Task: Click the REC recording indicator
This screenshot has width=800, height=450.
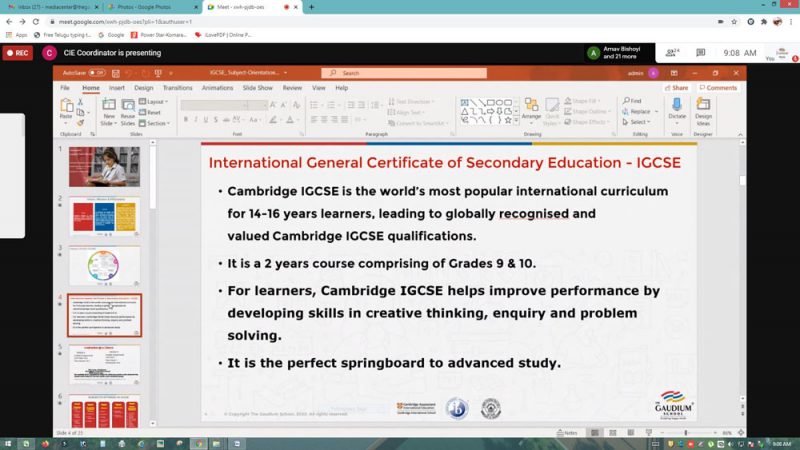Action: point(18,53)
